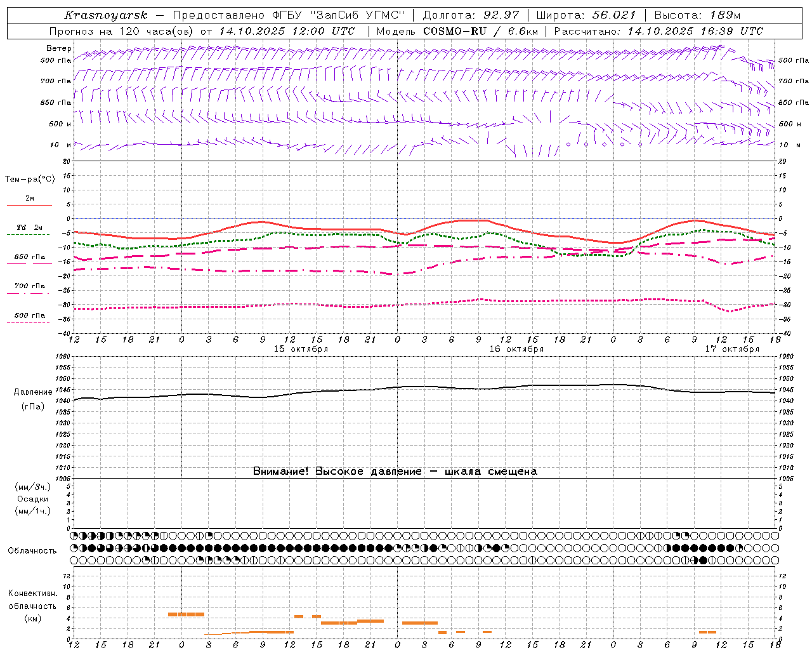Click the 'Рассчитано: 14.10.2025 16:39 UTC' timestamp
This screenshot has width=812, height=650.
pyautogui.click(x=658, y=31)
